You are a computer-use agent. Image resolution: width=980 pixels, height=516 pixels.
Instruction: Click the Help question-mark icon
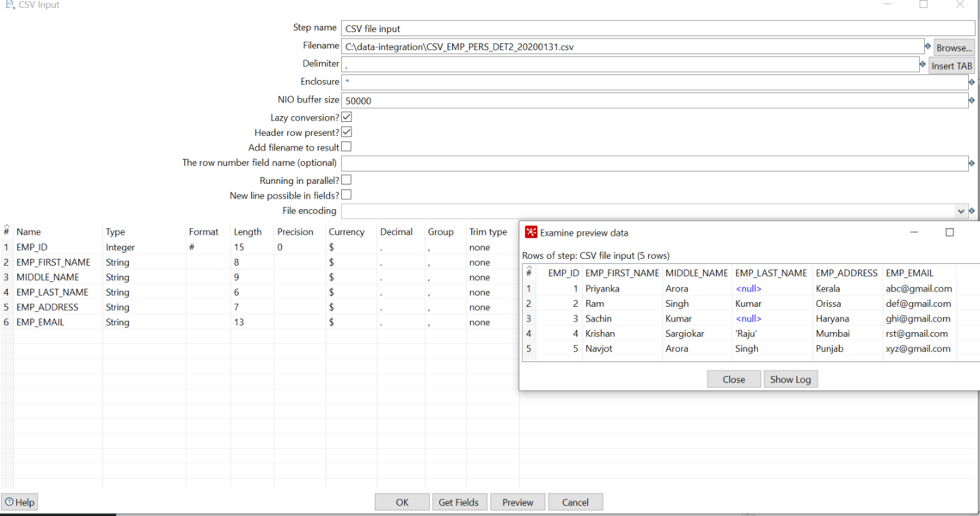point(9,501)
